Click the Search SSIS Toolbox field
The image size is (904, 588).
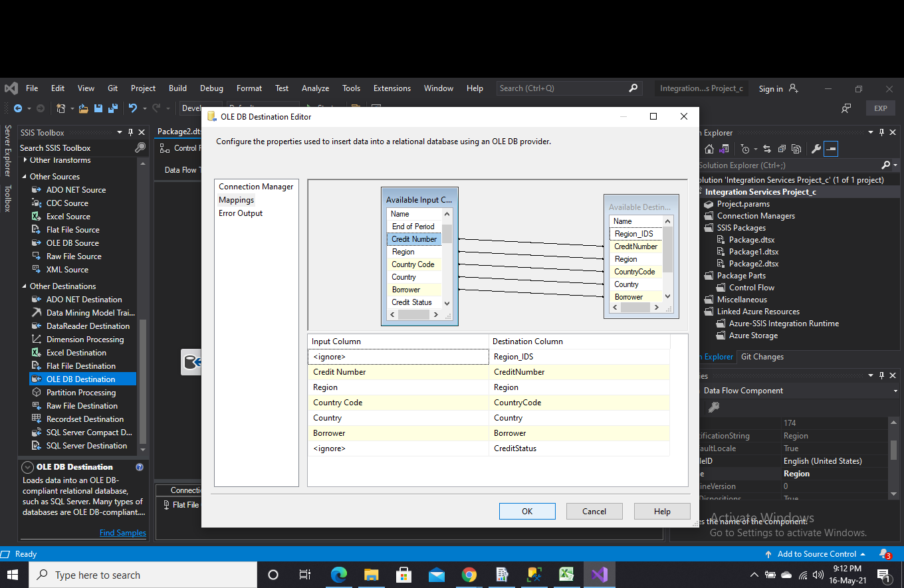[x=76, y=147]
